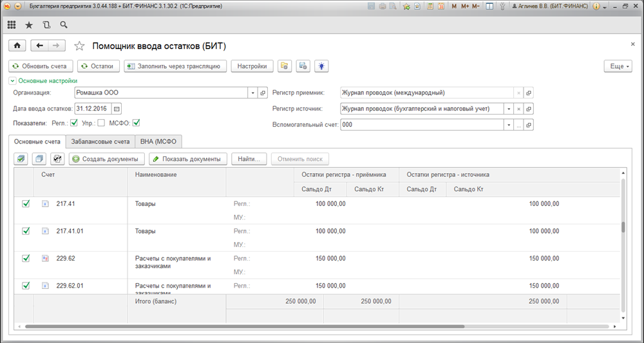Add this form to favorites with the star
The height and width of the screenshot is (343, 644).
click(79, 46)
